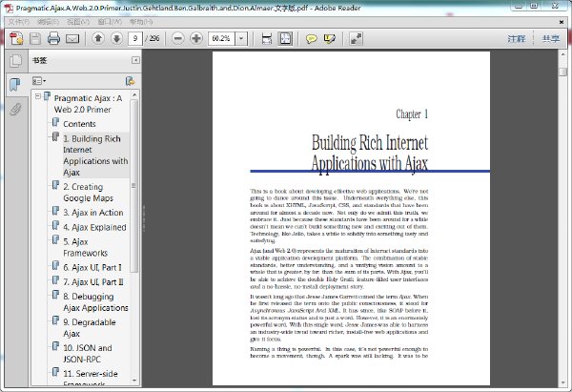The width and height of the screenshot is (572, 392).
Task: Open the 文件 menu
Action: tap(19, 22)
